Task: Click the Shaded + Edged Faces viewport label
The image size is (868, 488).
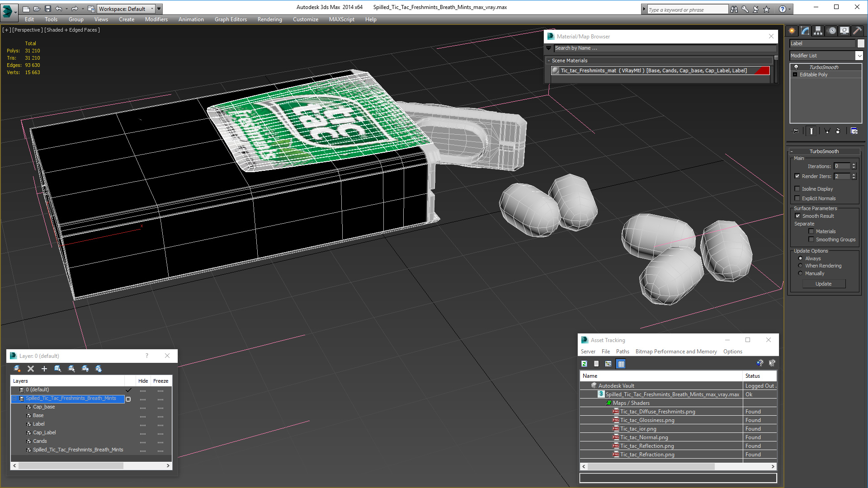Action: click(x=72, y=30)
